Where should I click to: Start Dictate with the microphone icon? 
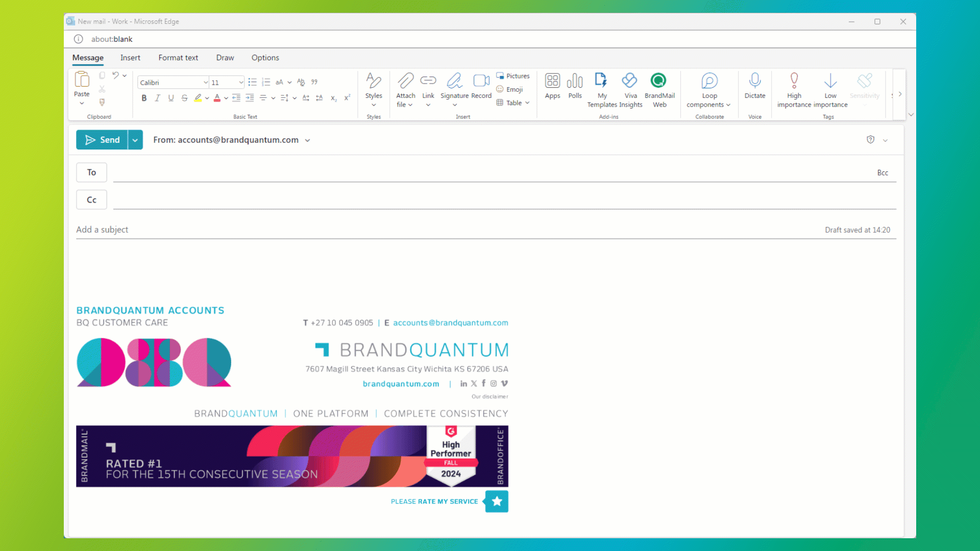pos(754,81)
